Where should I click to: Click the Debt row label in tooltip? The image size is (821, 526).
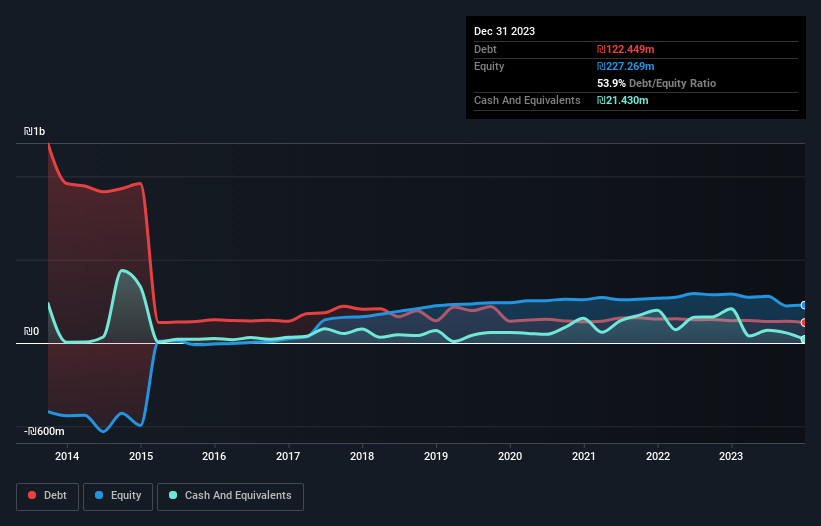485,49
